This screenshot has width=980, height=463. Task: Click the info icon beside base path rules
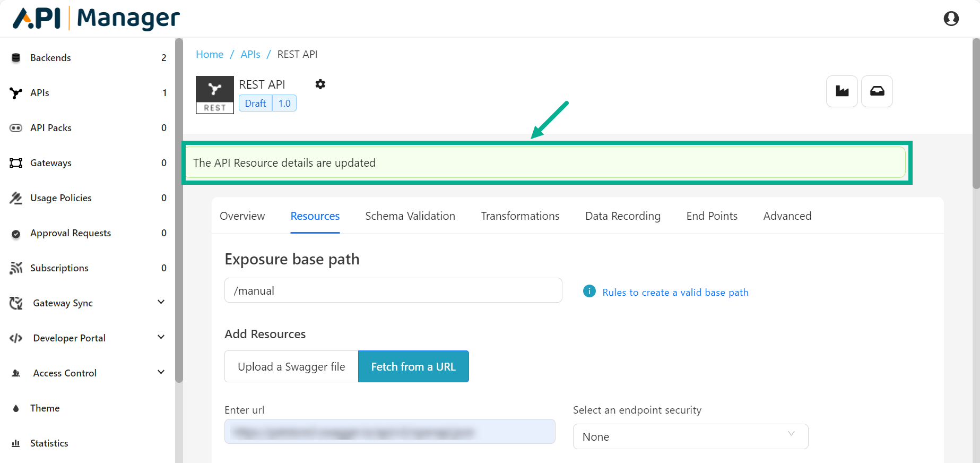pos(589,291)
